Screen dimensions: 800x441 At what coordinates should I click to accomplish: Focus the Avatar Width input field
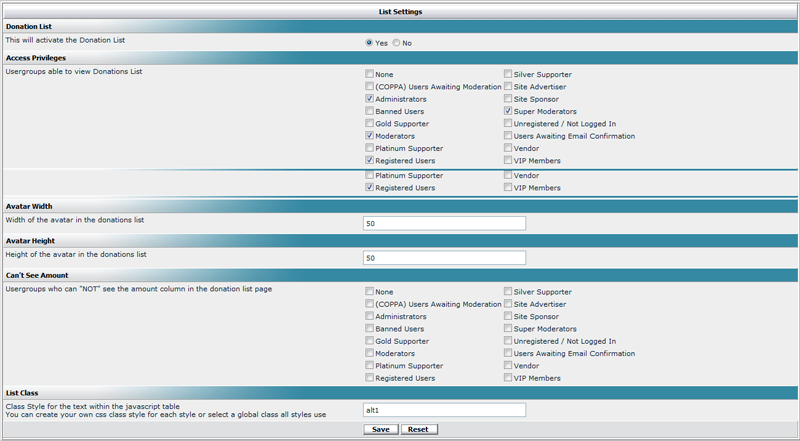[444, 223]
